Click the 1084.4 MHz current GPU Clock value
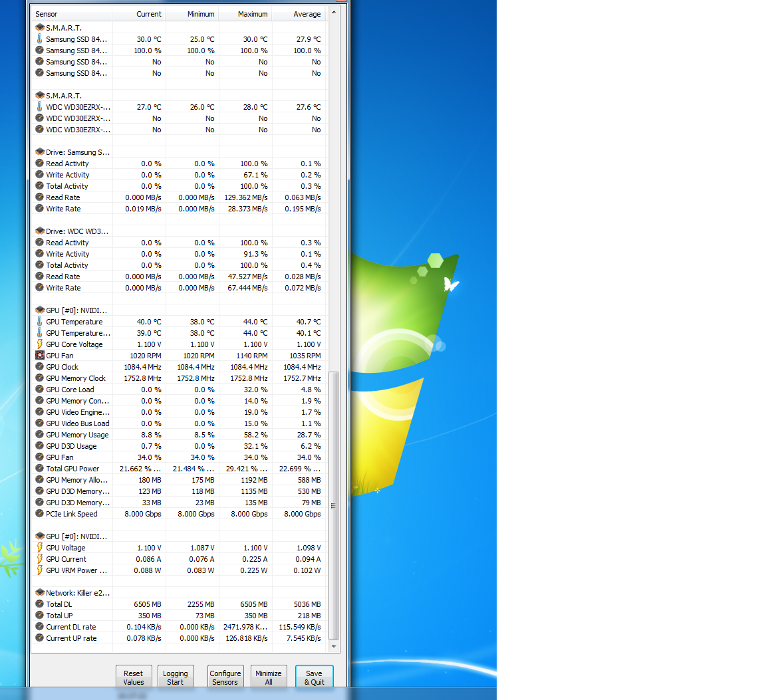Screen dimensions: 766x700 coord(143,367)
